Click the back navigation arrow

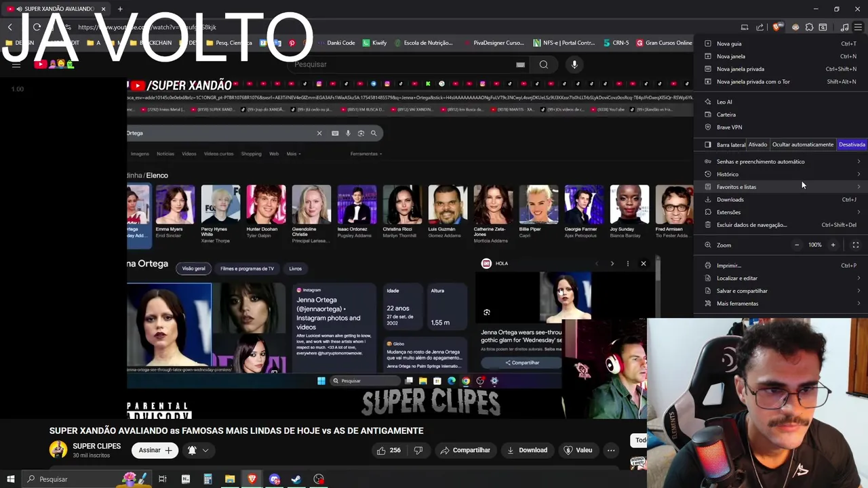(x=10, y=27)
